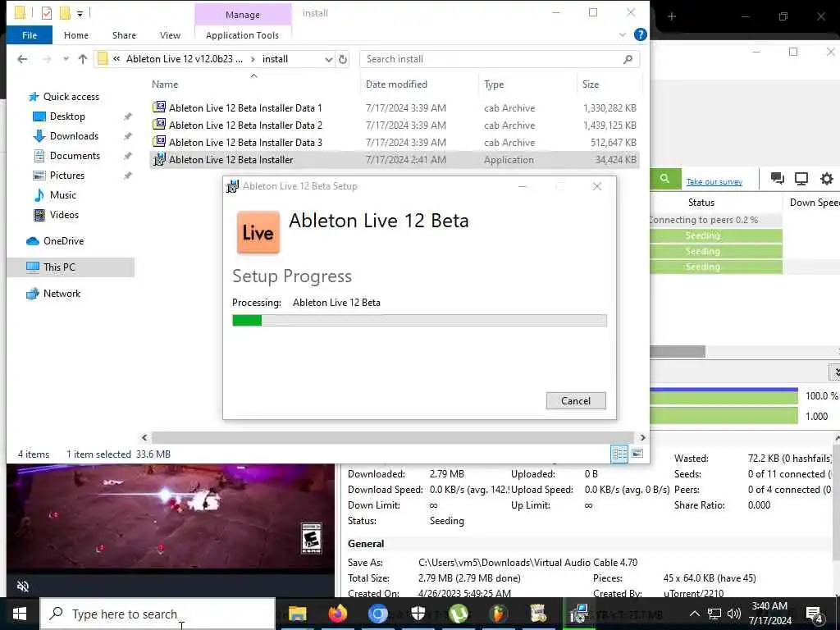Click the game video thumbnail

[x=171, y=517]
